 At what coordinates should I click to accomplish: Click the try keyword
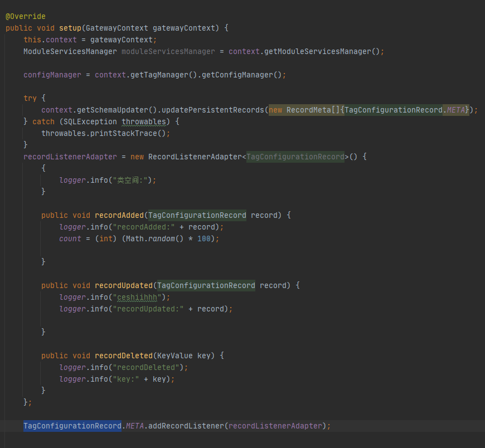pos(30,98)
